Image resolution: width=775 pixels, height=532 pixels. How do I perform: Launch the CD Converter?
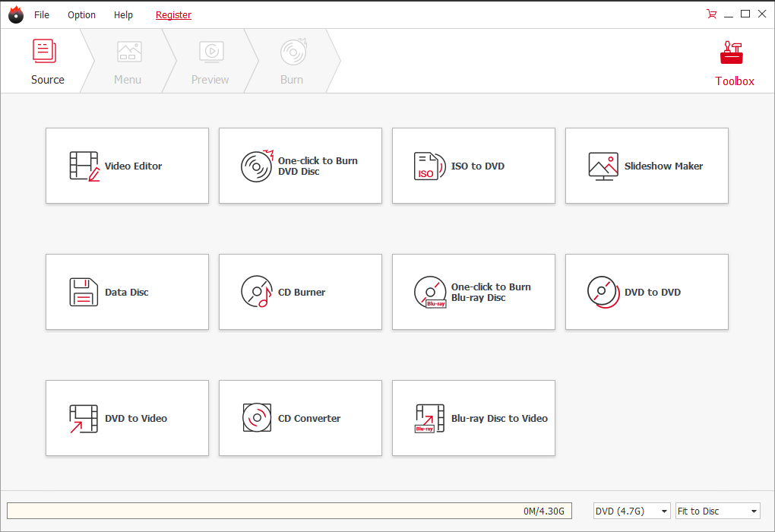tap(300, 418)
